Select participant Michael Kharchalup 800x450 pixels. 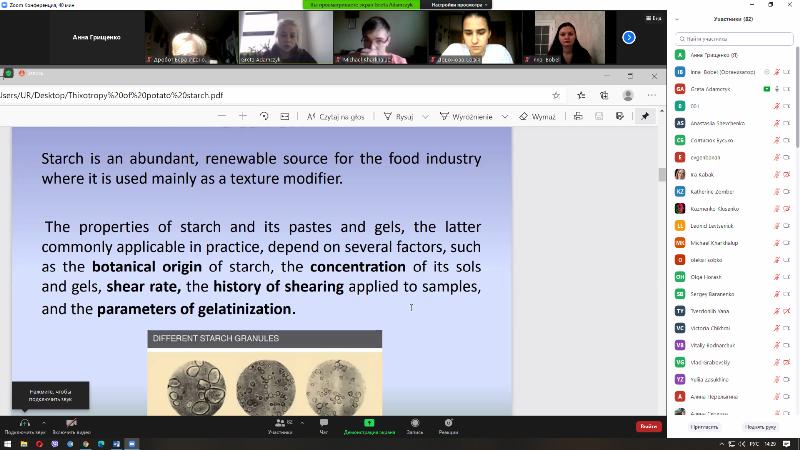coord(733,243)
